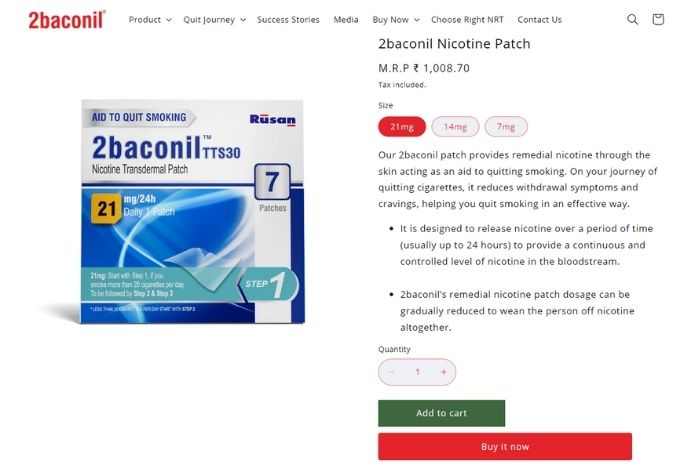Decrease quantity with minus button
680x470 pixels.
pyautogui.click(x=391, y=372)
